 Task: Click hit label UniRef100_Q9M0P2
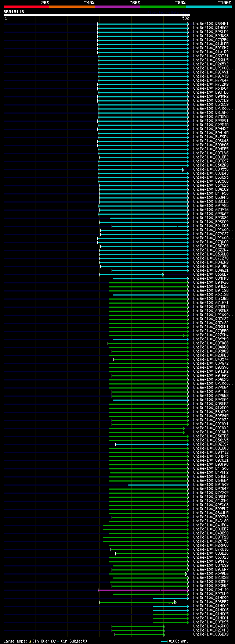tap(211, 97)
